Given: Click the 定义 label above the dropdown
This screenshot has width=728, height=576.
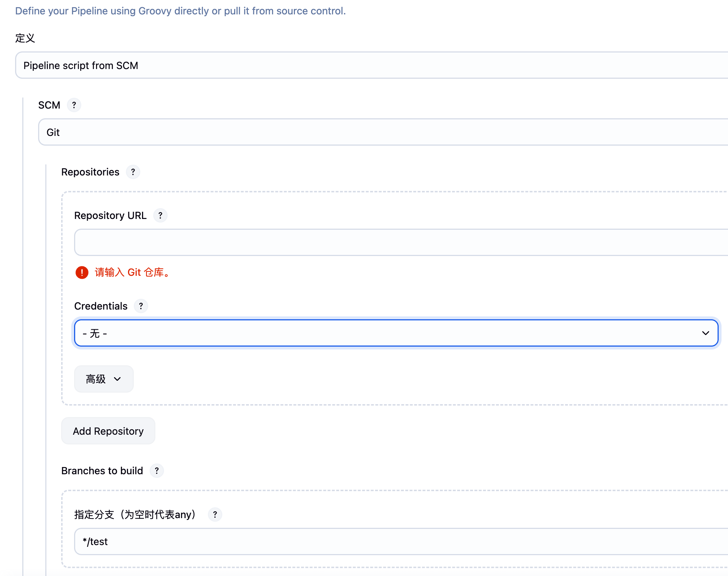Looking at the screenshot, I should coord(25,38).
